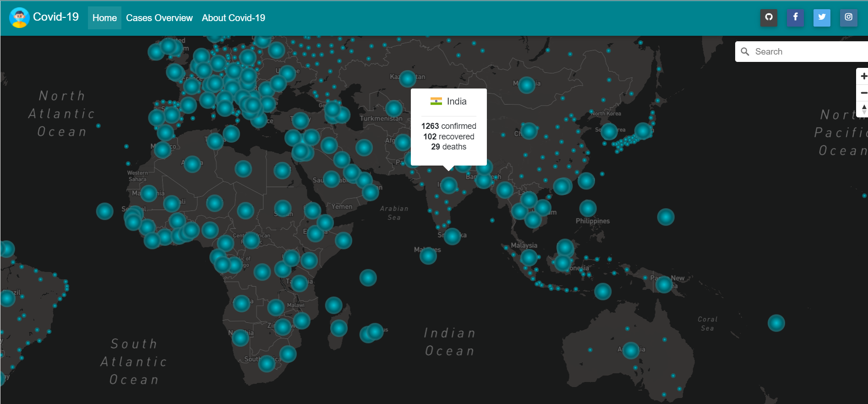Click the Covid-19 brand title
This screenshot has height=404, width=868.
coord(56,17)
